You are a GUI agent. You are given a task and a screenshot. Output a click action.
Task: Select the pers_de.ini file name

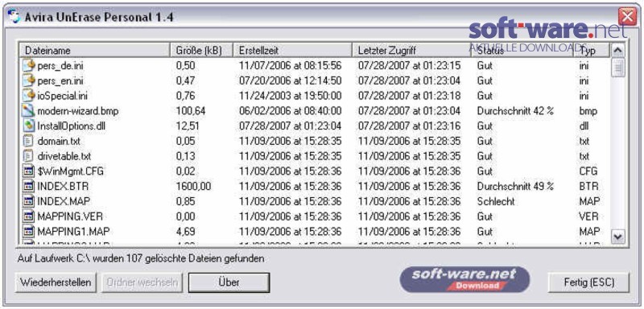(61, 65)
